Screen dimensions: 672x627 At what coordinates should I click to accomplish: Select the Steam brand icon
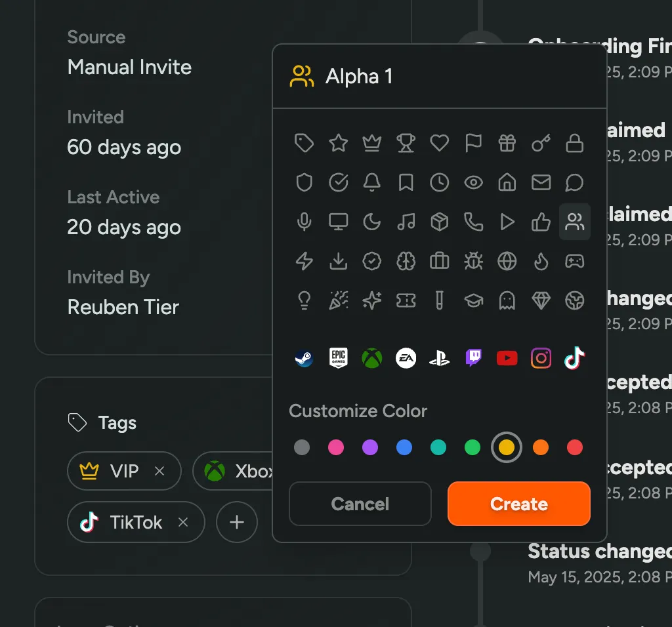[x=304, y=358]
